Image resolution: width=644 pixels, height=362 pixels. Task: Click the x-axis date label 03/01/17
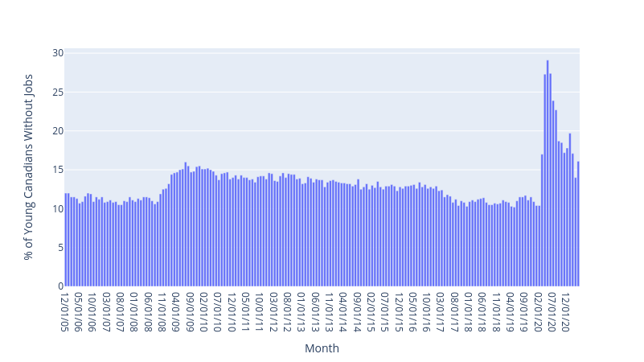pos(441,312)
